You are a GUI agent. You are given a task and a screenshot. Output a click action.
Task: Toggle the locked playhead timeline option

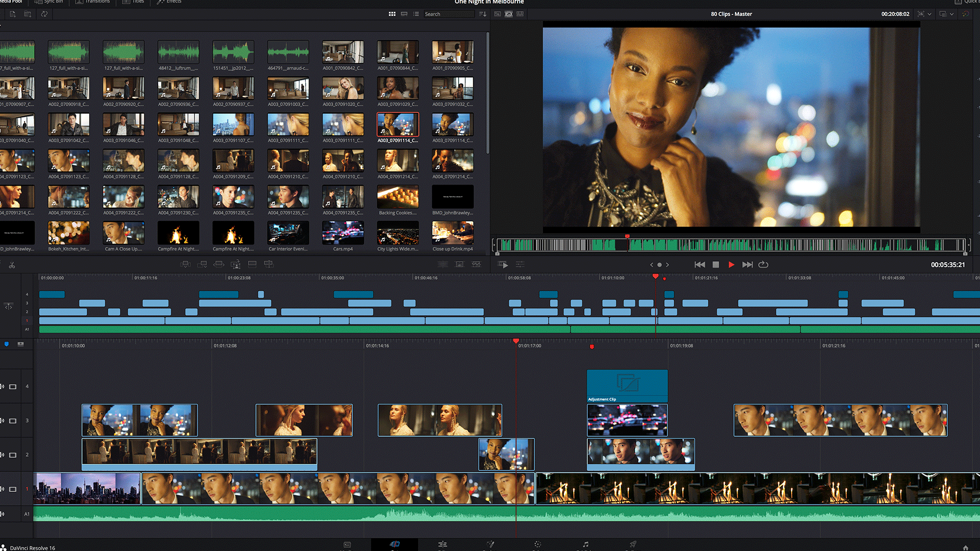(9, 307)
